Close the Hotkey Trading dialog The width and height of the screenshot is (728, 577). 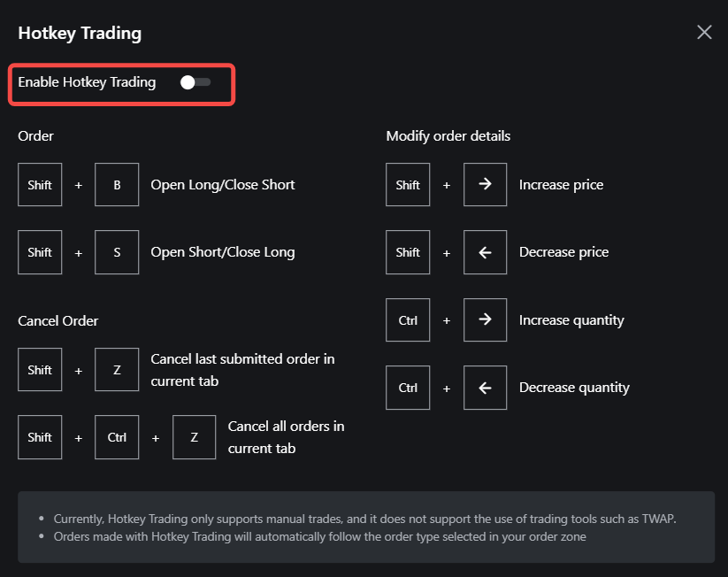click(704, 33)
